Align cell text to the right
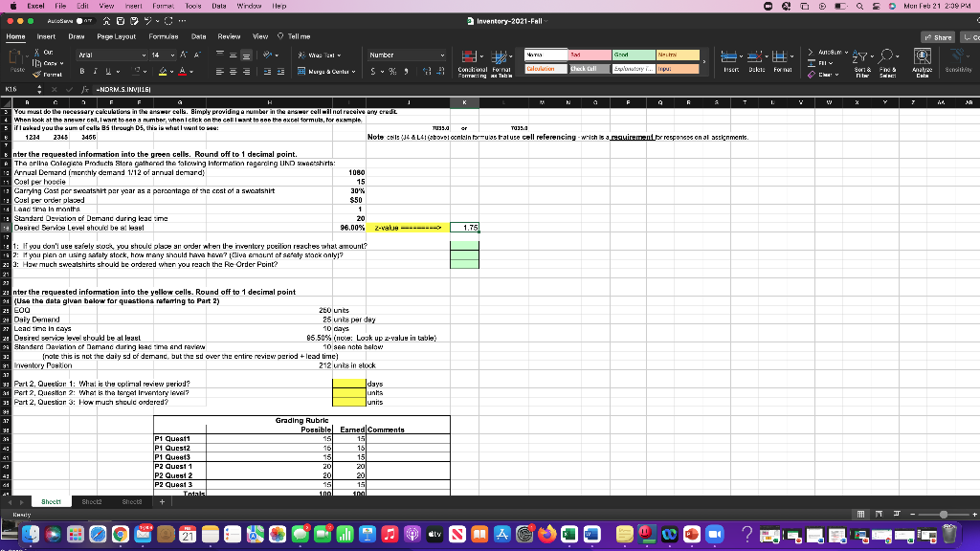This screenshot has height=551, width=980. pyautogui.click(x=246, y=71)
